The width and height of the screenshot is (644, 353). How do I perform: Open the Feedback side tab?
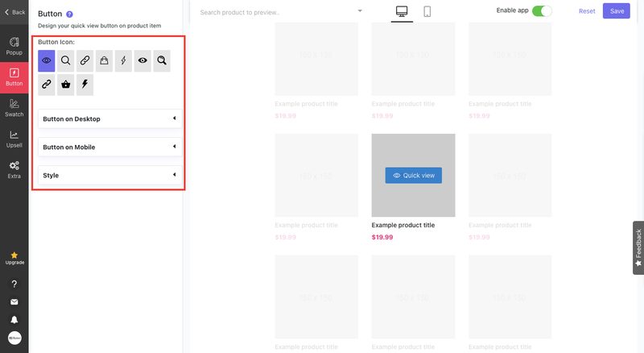point(638,247)
